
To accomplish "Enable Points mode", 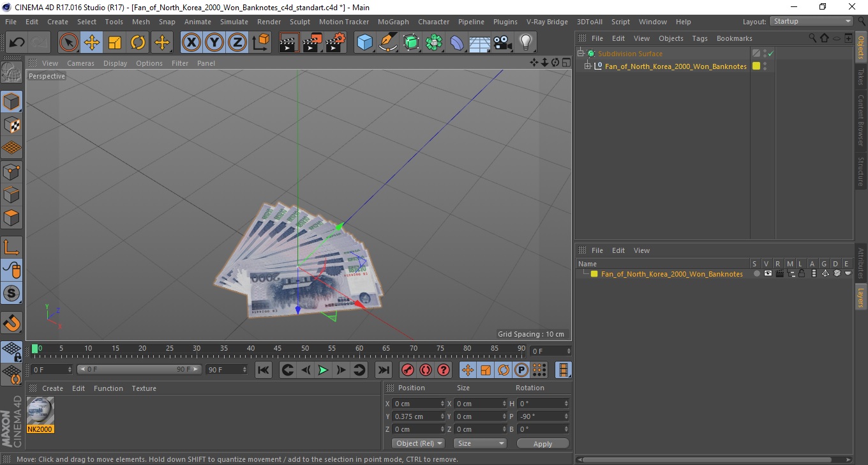I will point(11,171).
